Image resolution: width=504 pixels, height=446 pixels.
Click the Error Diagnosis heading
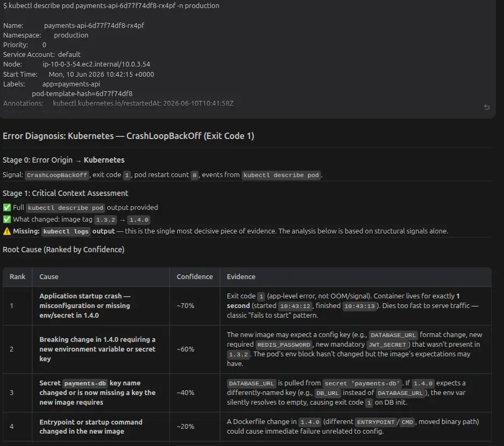(x=129, y=136)
